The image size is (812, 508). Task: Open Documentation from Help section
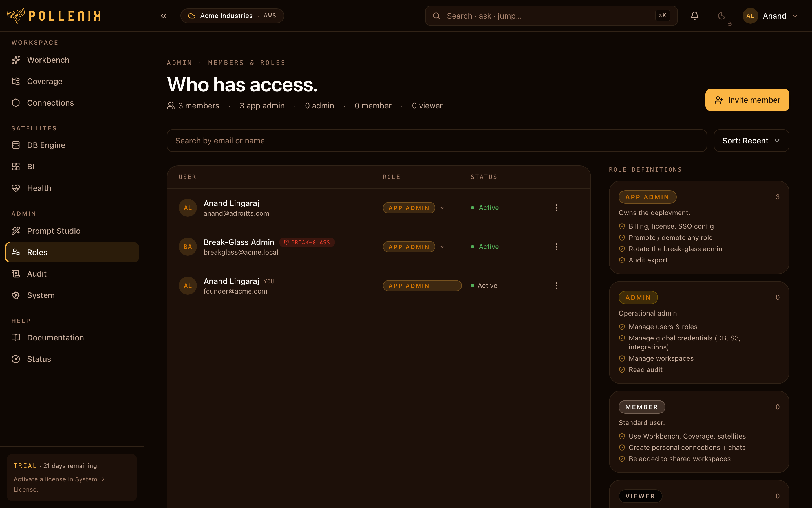(72, 338)
